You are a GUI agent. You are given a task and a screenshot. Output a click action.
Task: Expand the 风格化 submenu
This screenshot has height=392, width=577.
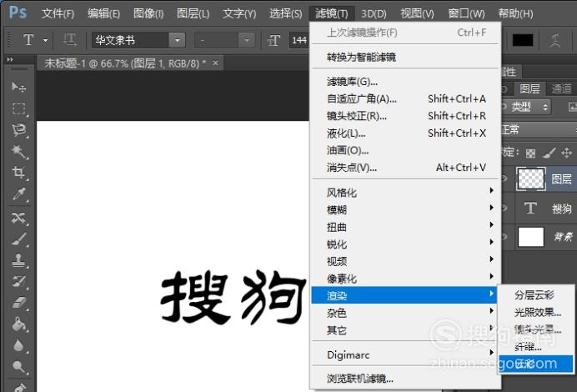pyautogui.click(x=405, y=193)
